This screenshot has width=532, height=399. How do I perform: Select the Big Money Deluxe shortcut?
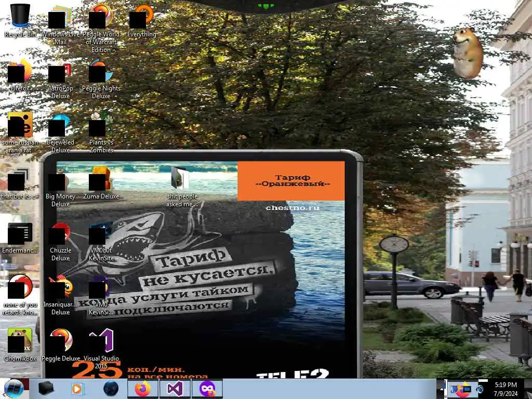60,187
